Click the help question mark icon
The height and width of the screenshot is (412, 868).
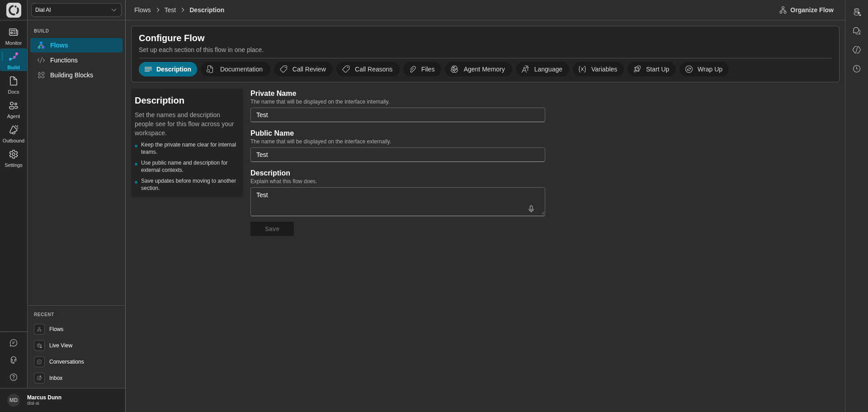pos(14,377)
